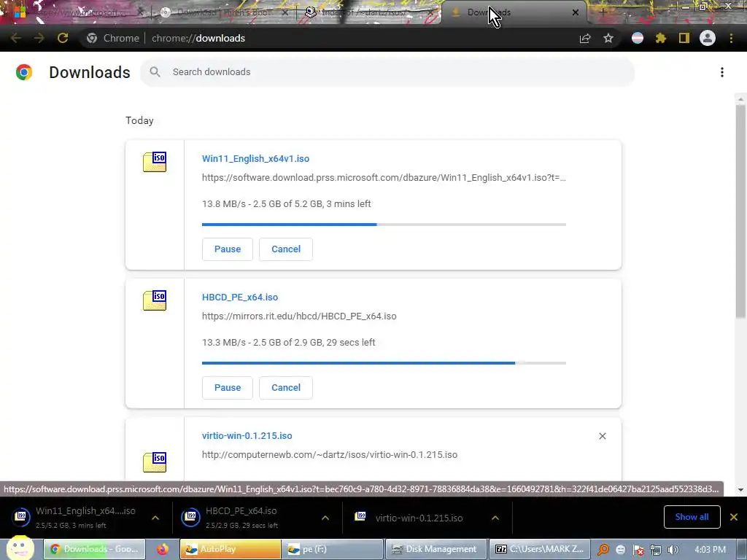The image size is (747, 560).
Task: Click the Start button smiley orb
Action: click(20, 548)
